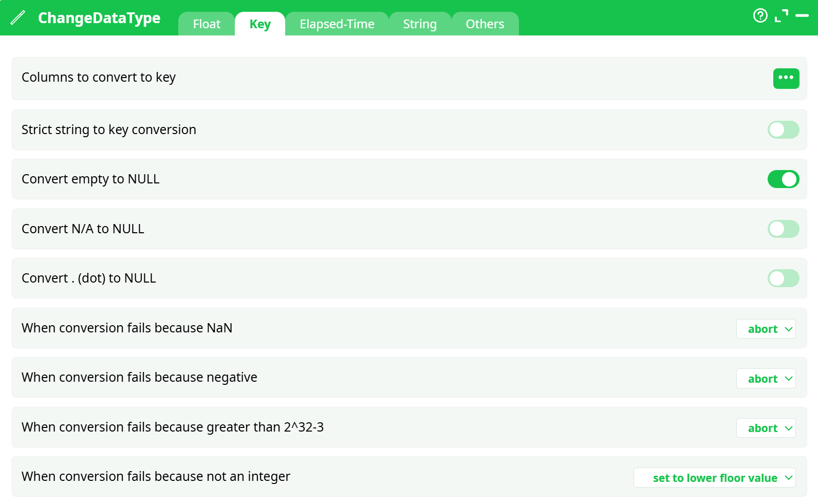This screenshot has height=504, width=818.
Task: Change the 'set to lower floor value' dropdown
Action: coord(714,478)
